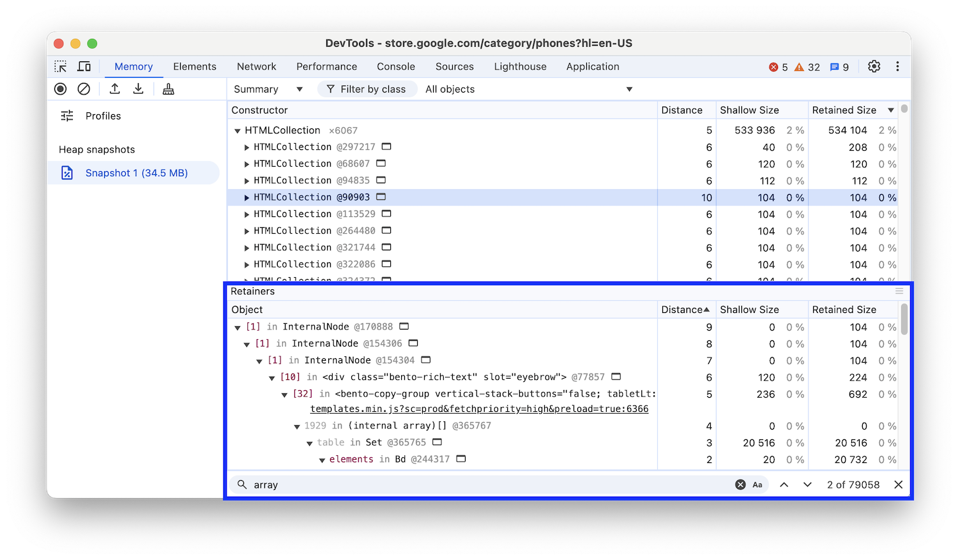Click the search input containing array
Viewport: 958px width, 560px height.
click(485, 485)
